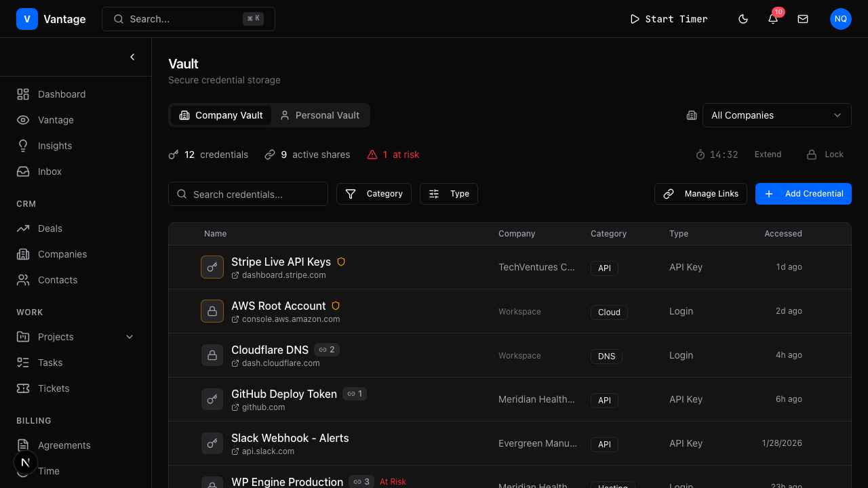Select the Company Vault tab
The width and height of the screenshot is (868, 488).
221,115
